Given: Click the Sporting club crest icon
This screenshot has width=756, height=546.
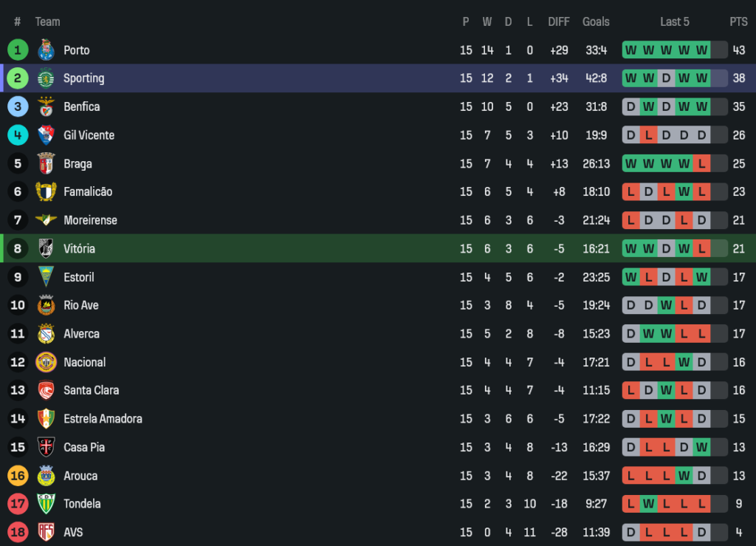Looking at the screenshot, I should point(47,78).
